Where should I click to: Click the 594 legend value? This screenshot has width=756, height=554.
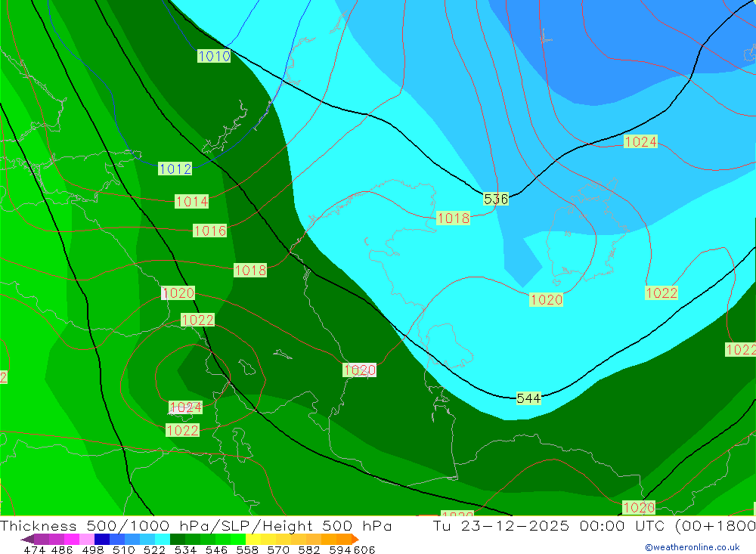pyautogui.click(x=340, y=549)
